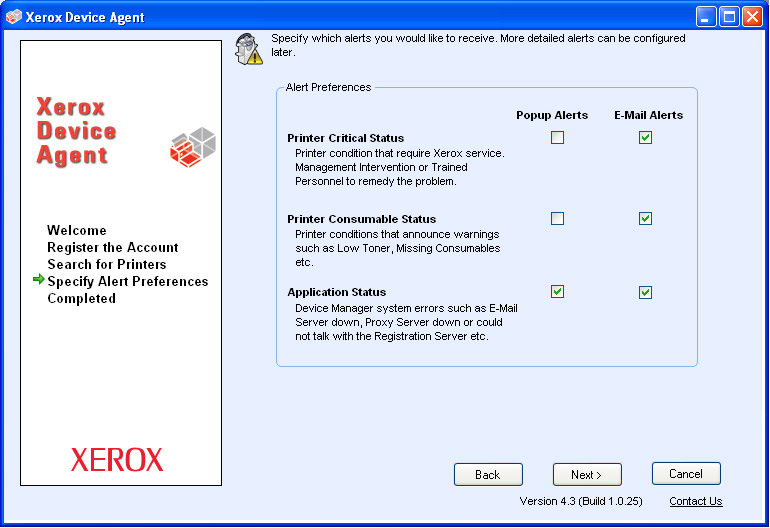Click the printer warning alert icon
The height and width of the screenshot is (528, 770).
[248, 49]
